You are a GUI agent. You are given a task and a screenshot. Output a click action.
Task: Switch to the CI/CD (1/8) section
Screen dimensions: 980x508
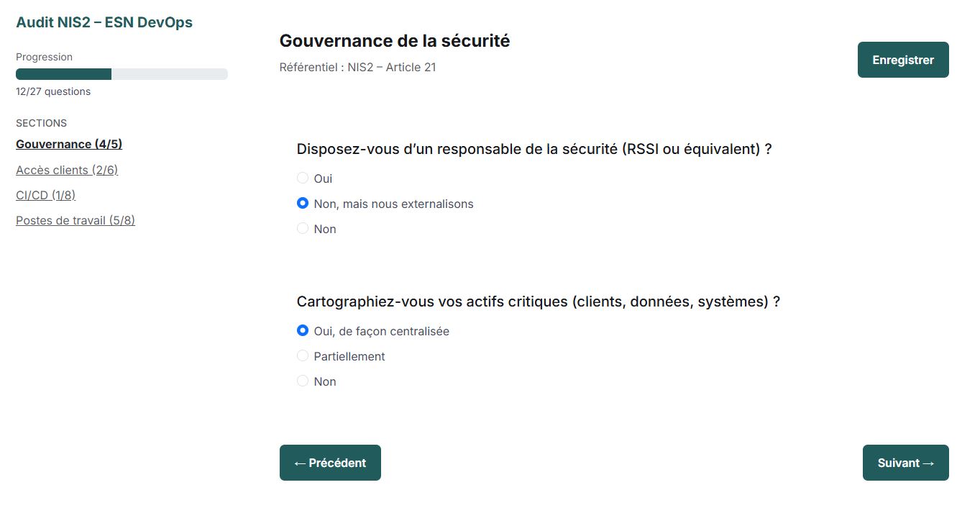click(45, 194)
